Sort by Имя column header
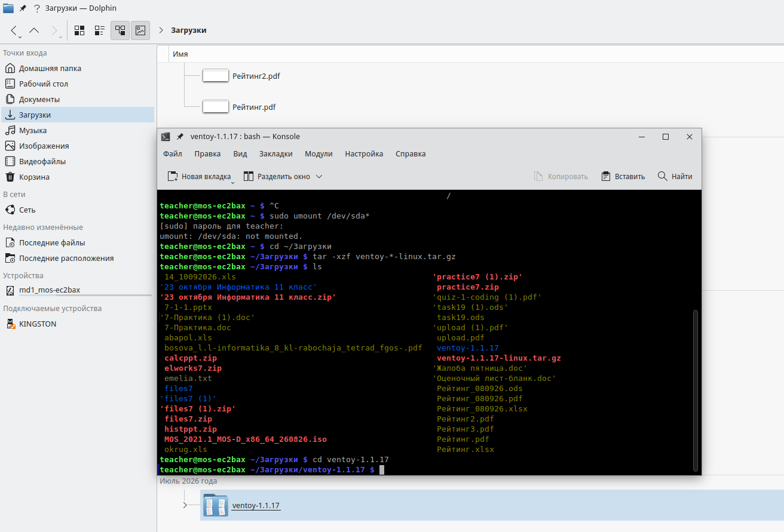Viewport: 784px width, 532px height. coord(180,54)
